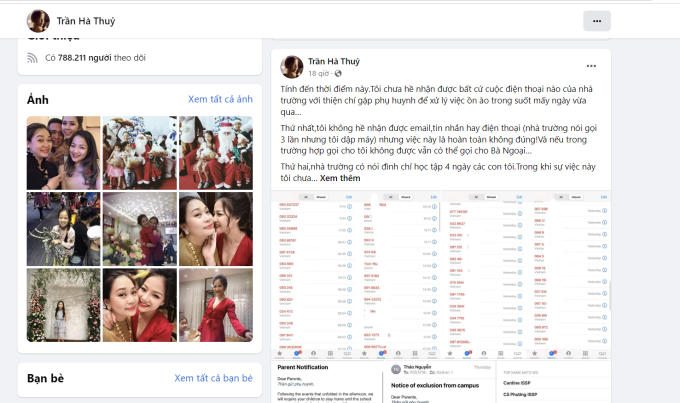Open the three-dots more options button
680x403 pixels.
pyautogui.click(x=597, y=20)
